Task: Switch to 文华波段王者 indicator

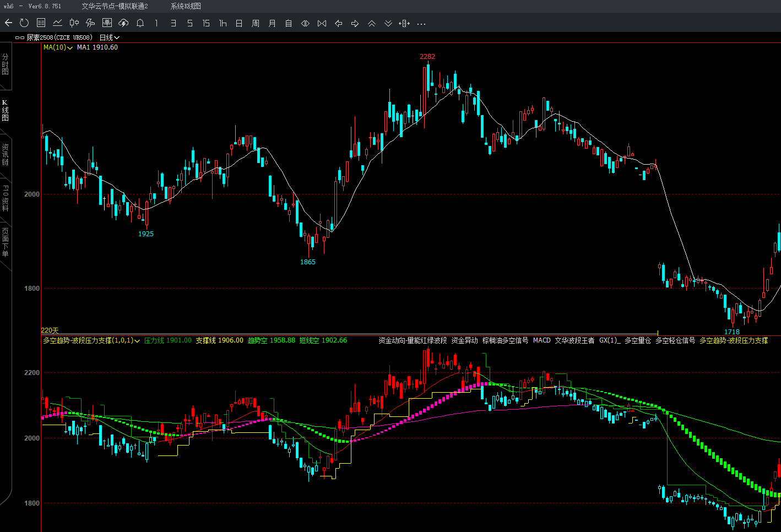Action: [574, 340]
